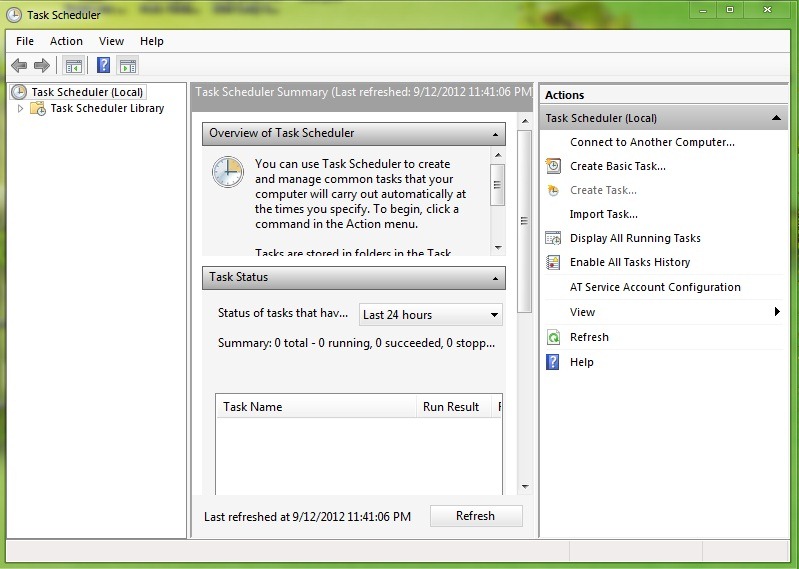This screenshot has width=799, height=569.
Task: Click Import Task... action
Action: [603, 214]
